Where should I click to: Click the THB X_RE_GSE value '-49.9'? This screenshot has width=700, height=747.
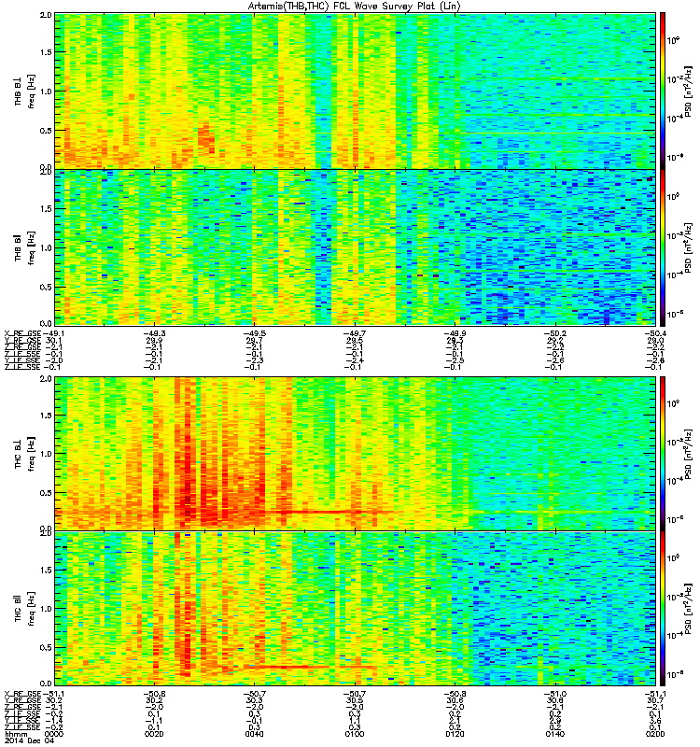pos(455,333)
